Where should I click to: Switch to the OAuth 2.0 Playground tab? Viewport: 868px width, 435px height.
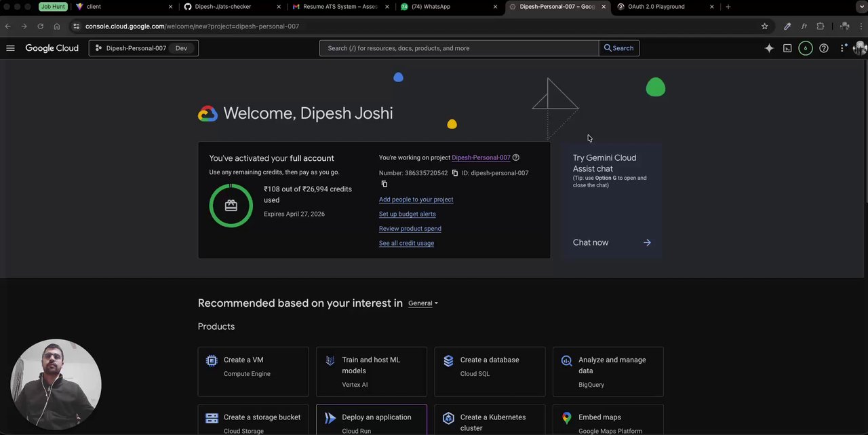point(665,7)
